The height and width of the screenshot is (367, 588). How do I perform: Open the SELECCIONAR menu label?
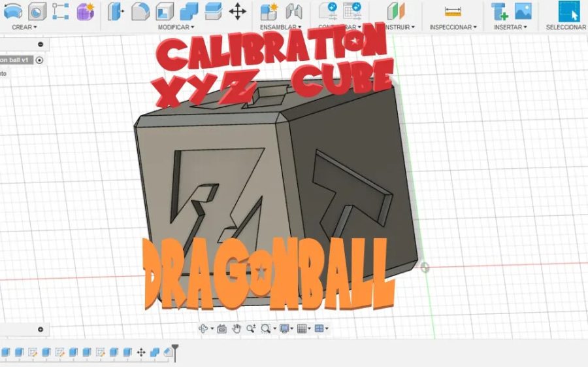coord(566,27)
